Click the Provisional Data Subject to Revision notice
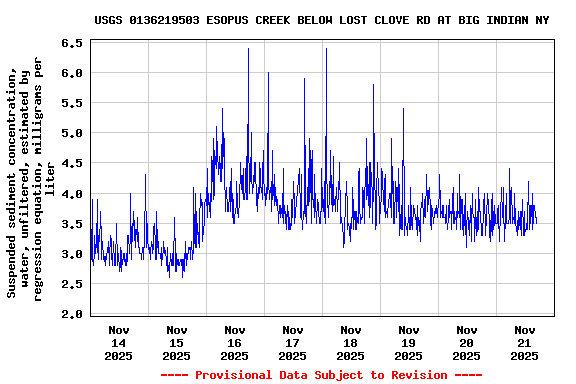 coord(321,375)
